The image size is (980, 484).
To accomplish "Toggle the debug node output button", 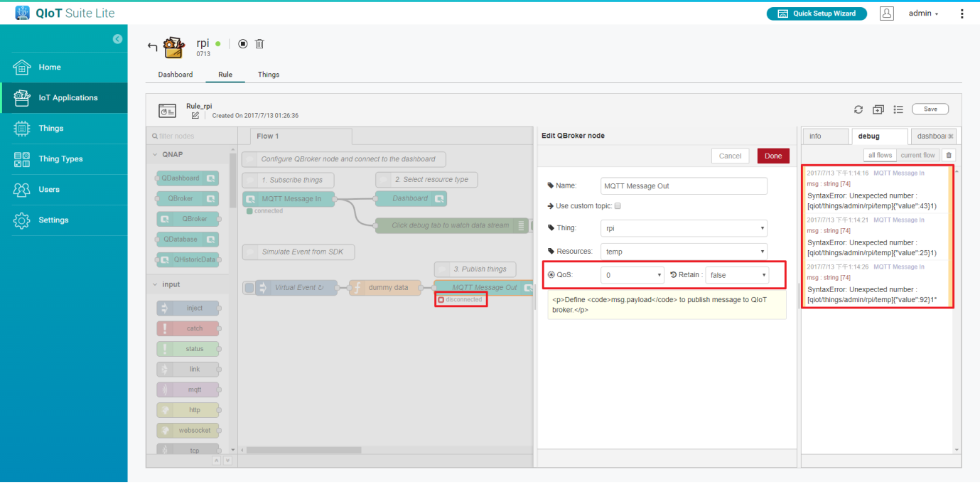I will click(x=522, y=226).
